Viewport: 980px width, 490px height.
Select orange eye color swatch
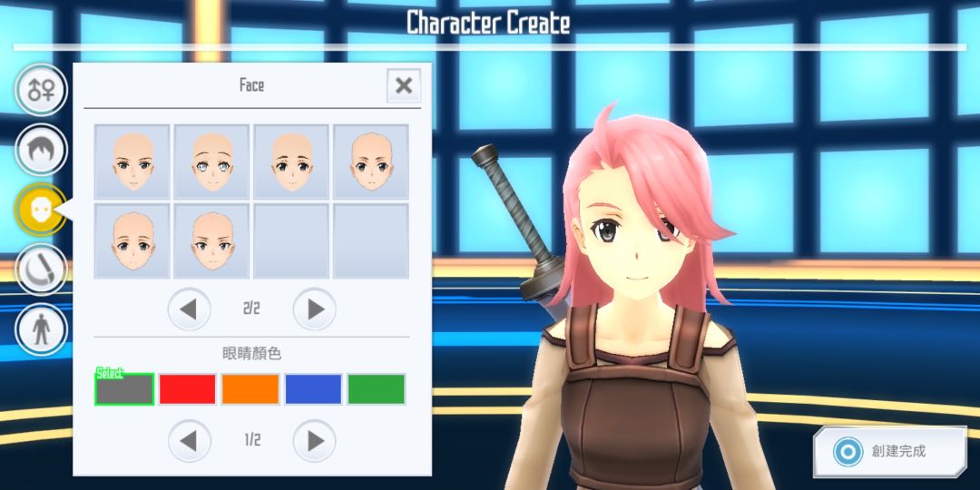coord(250,389)
